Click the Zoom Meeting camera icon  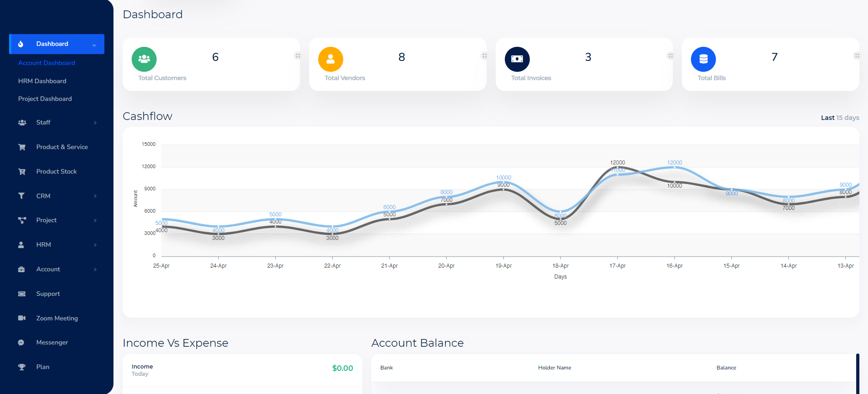tap(22, 318)
